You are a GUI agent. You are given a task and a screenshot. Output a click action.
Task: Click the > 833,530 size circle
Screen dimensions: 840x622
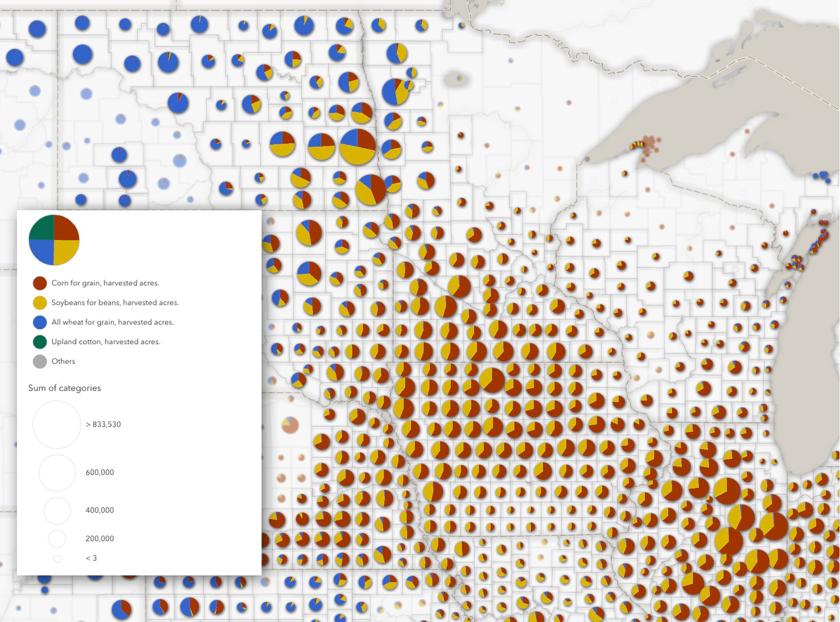56,424
